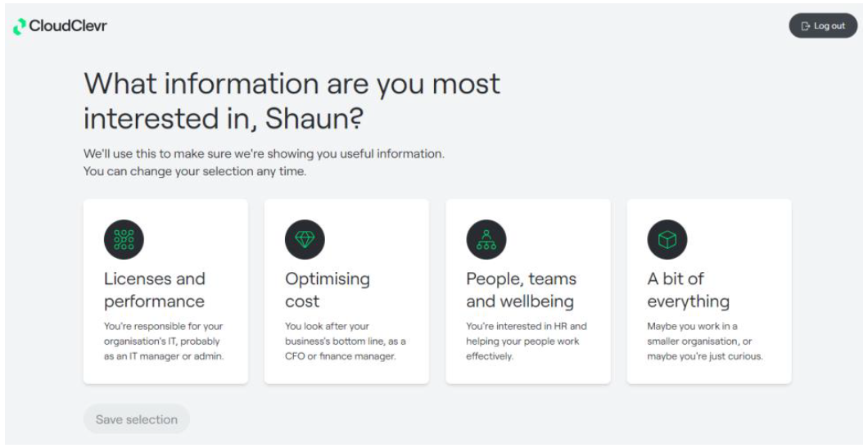
Task: Click the 'change your selection any time' text
Action: click(194, 171)
